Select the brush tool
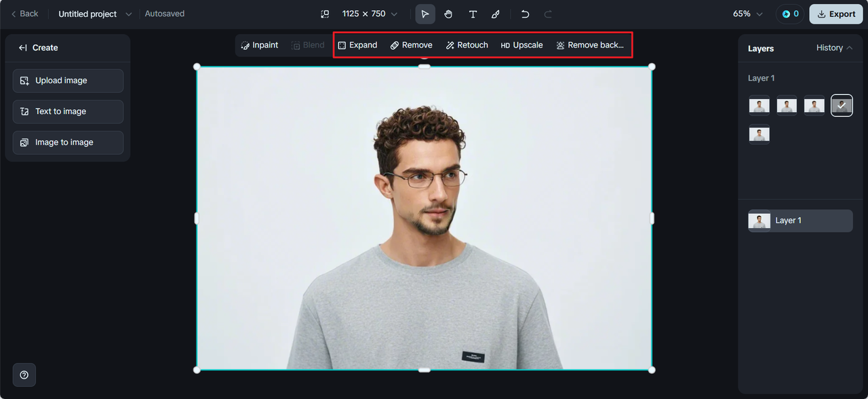The width and height of the screenshot is (868, 399). coord(496,14)
